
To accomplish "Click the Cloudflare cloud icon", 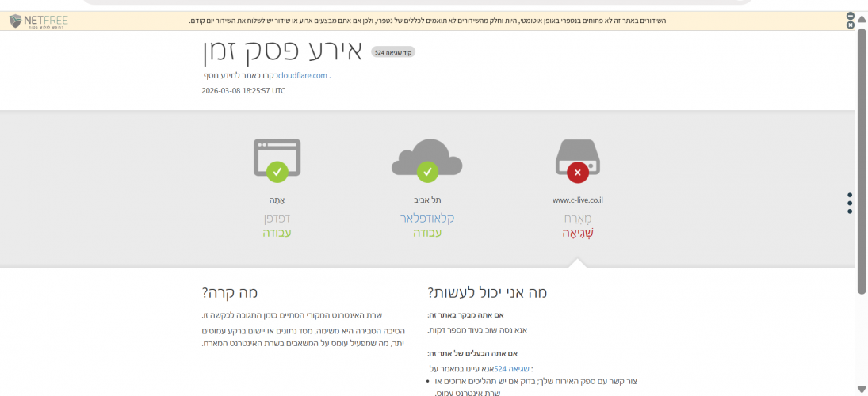I will (426, 161).
